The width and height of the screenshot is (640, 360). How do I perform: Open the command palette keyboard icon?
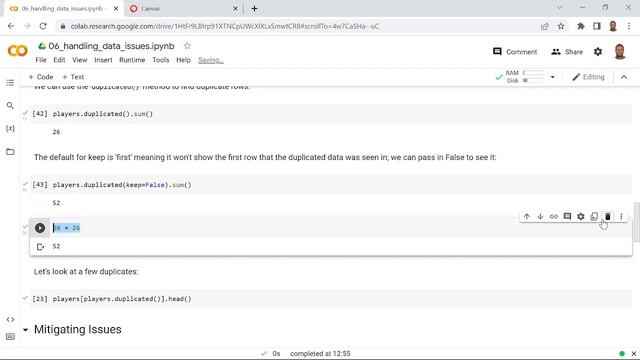(x=10, y=337)
